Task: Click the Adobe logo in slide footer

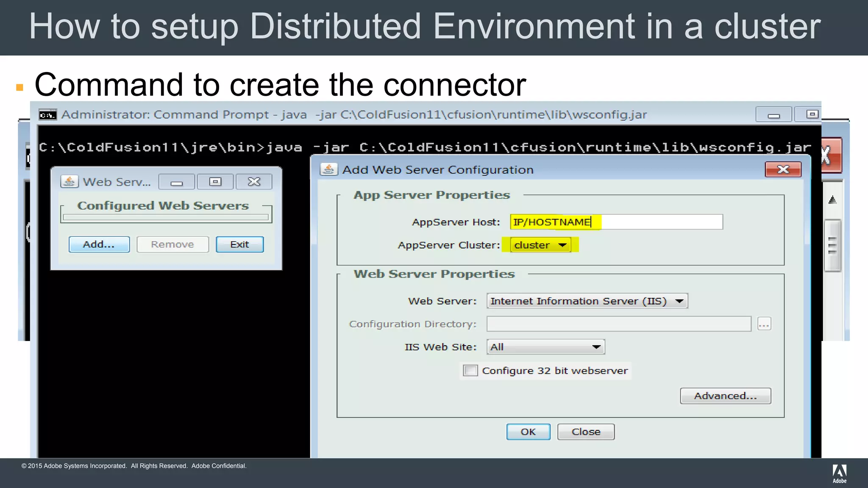Action: [x=840, y=474]
